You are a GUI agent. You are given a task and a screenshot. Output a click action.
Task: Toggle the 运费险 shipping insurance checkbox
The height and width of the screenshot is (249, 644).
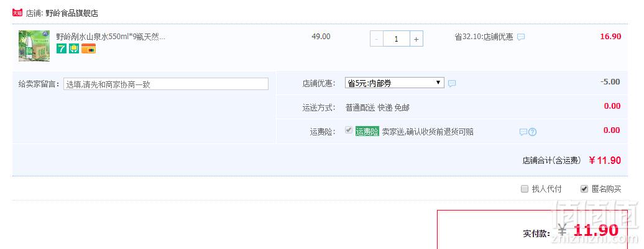point(349,130)
